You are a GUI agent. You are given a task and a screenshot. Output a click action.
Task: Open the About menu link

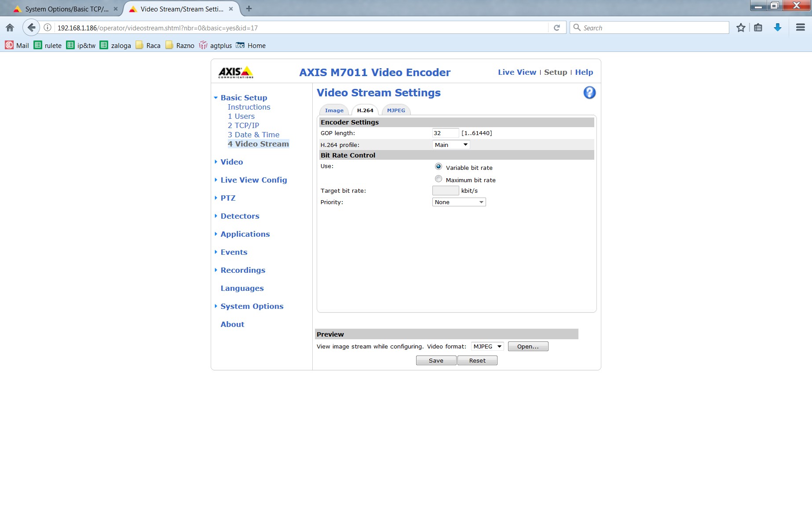(232, 324)
